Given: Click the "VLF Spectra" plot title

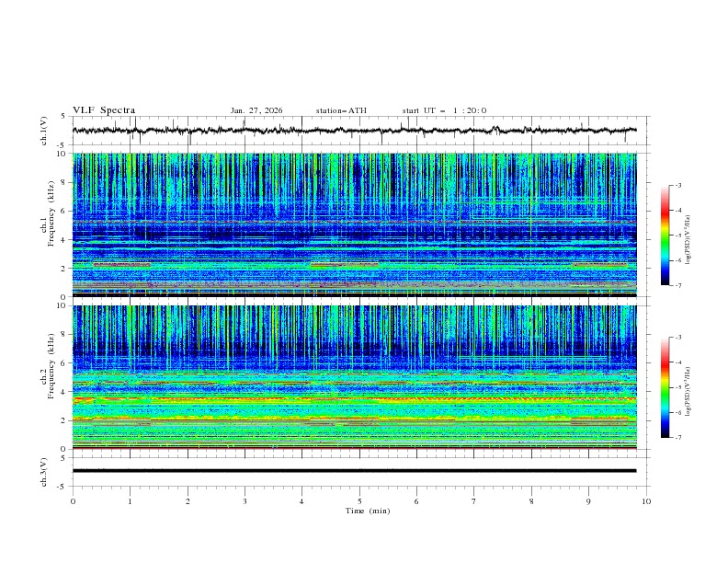Looking at the screenshot, I should tap(104, 110).
